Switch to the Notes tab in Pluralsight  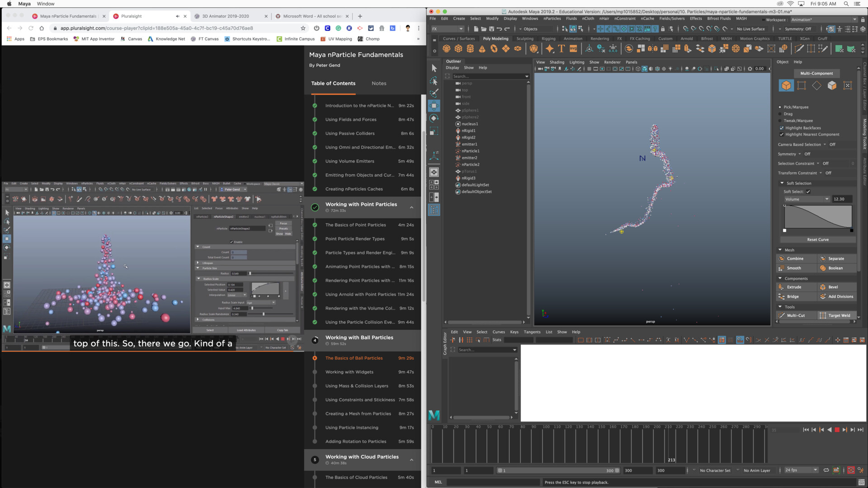[x=379, y=83]
